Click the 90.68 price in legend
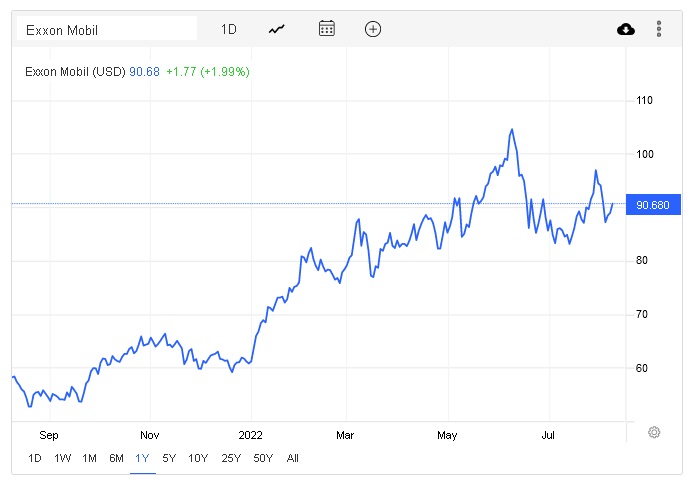Viewport: 687px width, 480px height. click(x=145, y=71)
